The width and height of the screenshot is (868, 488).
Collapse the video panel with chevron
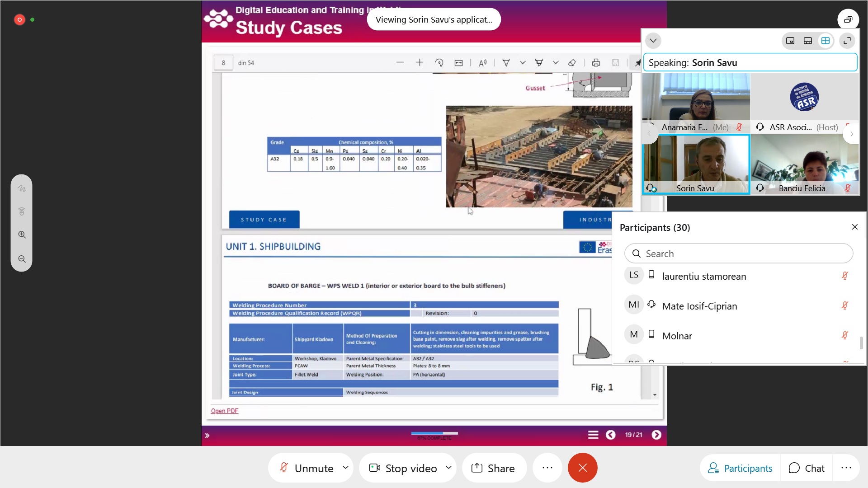pyautogui.click(x=653, y=41)
